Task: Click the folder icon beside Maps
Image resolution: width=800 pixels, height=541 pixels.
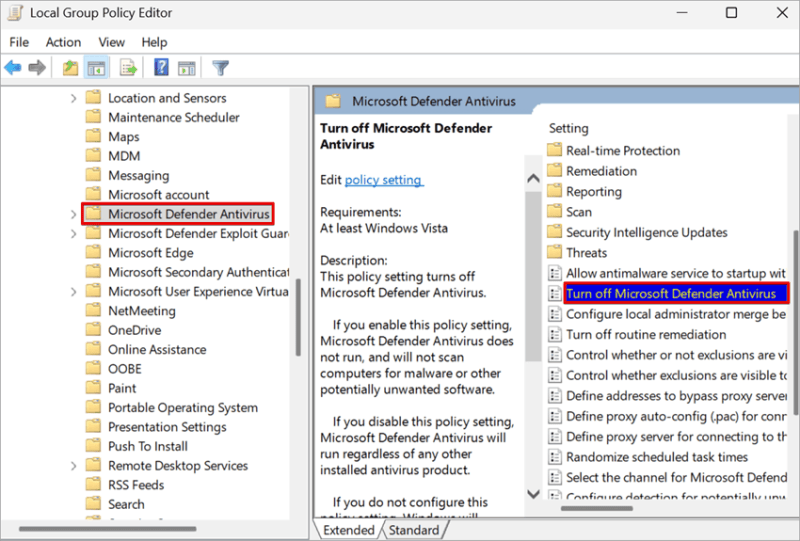Action: pyautogui.click(x=93, y=136)
